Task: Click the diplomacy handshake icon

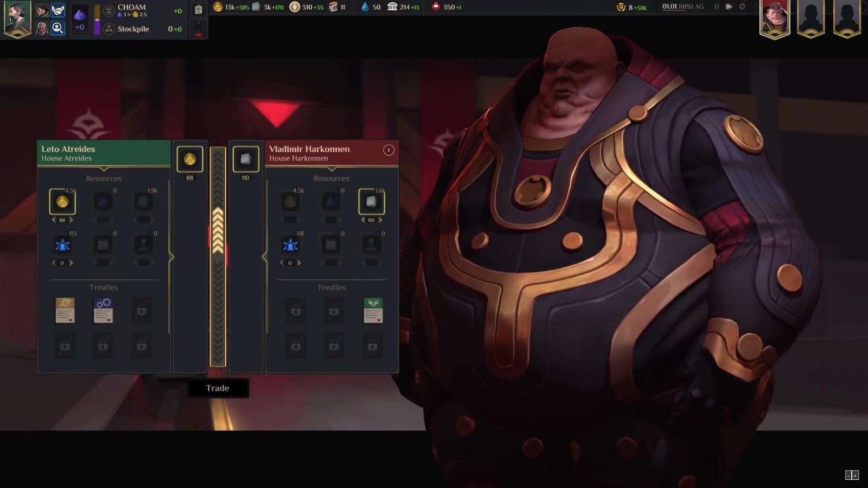Action: point(58,10)
